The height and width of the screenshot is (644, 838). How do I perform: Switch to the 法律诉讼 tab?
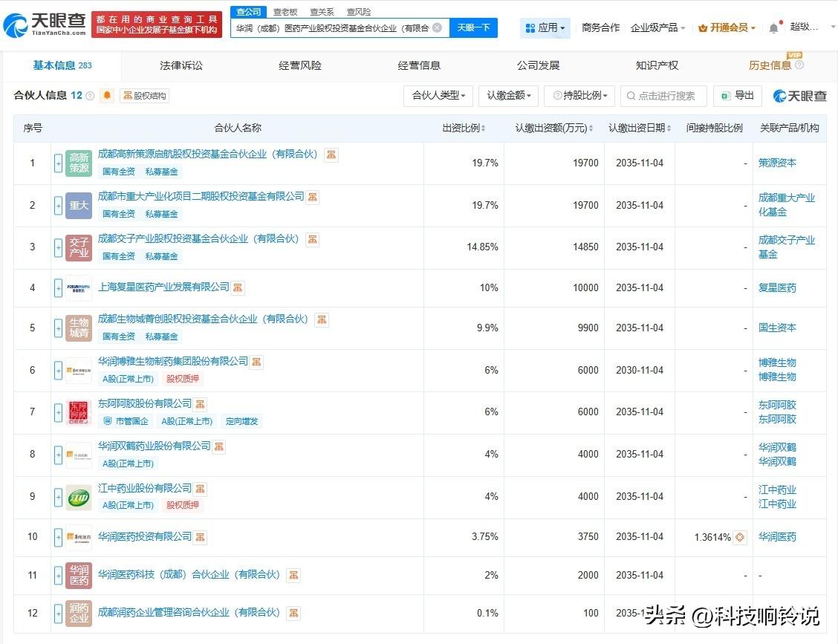point(180,65)
